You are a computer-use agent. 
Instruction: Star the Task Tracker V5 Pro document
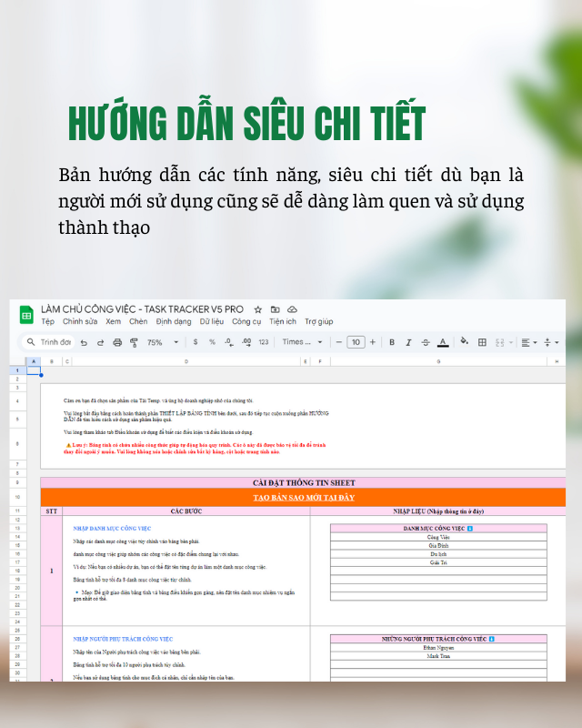point(258,309)
